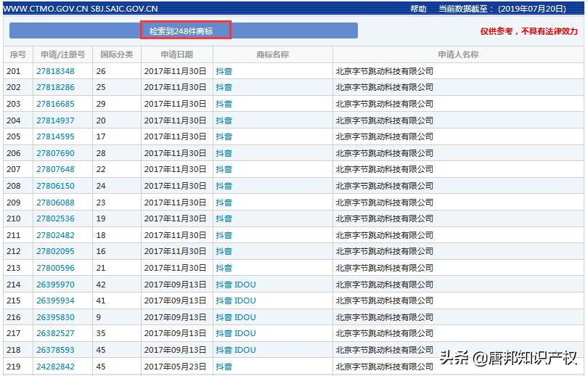Click the 当前数据截至 date text
588x376 pixels.
(x=502, y=9)
